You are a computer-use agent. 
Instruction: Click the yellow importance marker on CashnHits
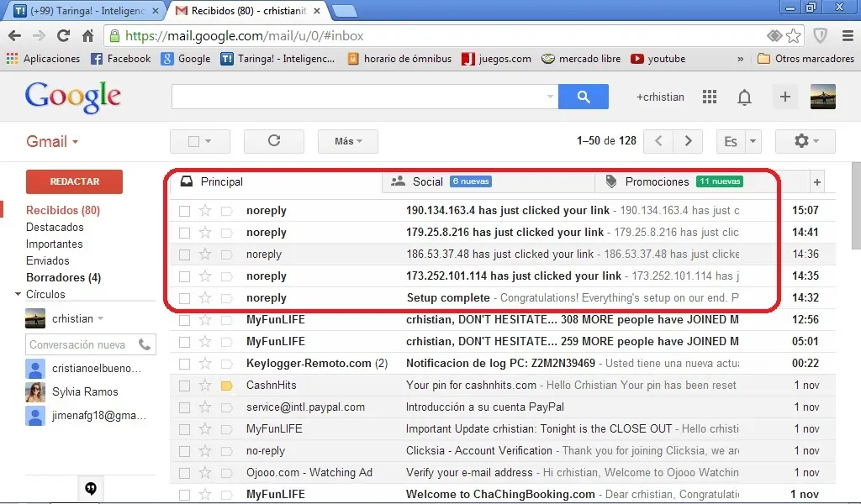click(x=226, y=386)
